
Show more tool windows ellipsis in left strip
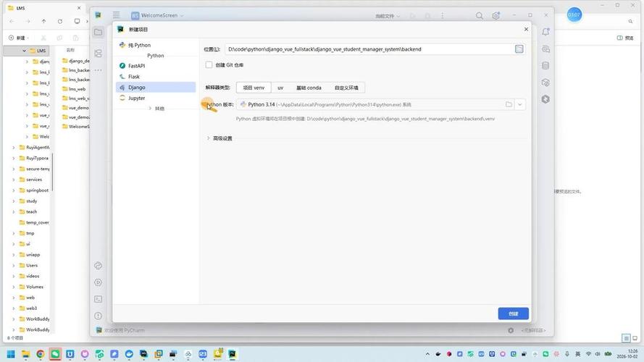(99, 70)
